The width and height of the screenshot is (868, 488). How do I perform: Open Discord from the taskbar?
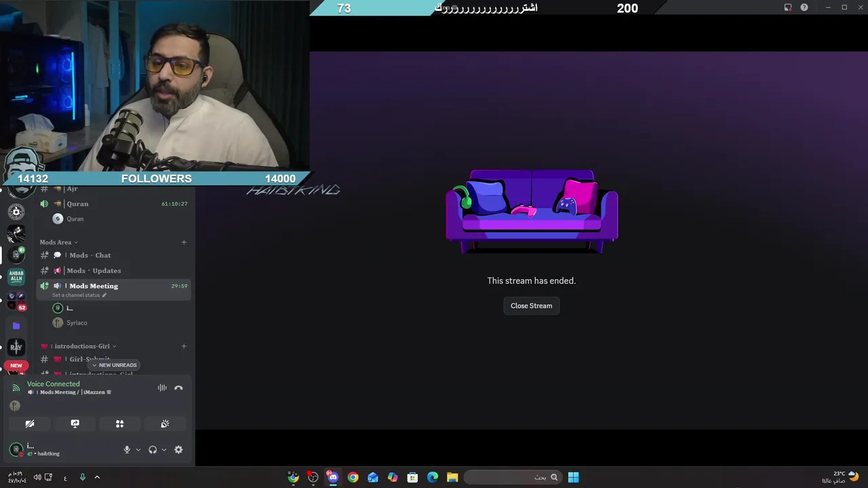point(332,477)
